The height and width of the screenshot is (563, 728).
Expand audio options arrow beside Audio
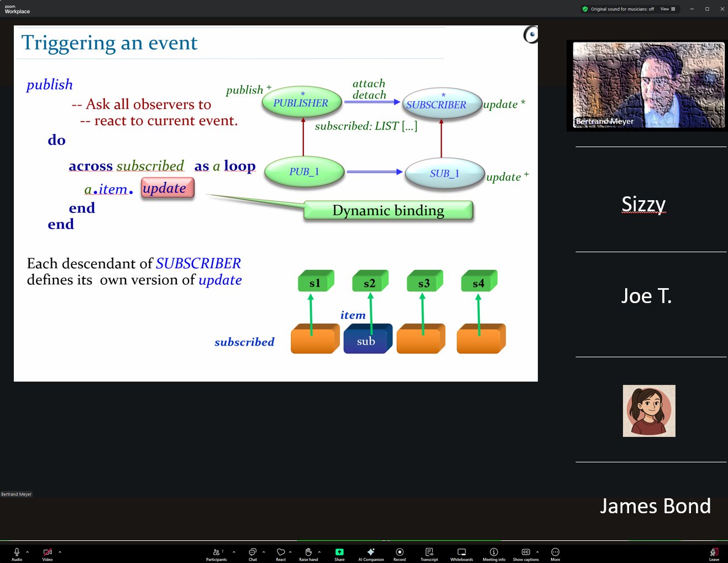tap(28, 552)
